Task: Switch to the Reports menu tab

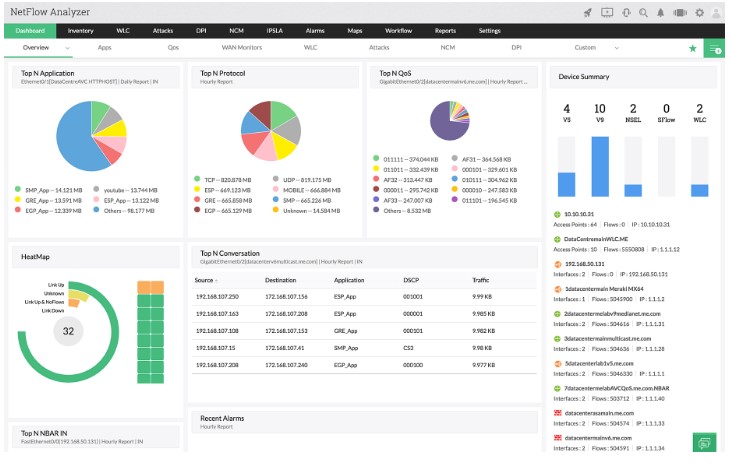Action: click(x=445, y=31)
